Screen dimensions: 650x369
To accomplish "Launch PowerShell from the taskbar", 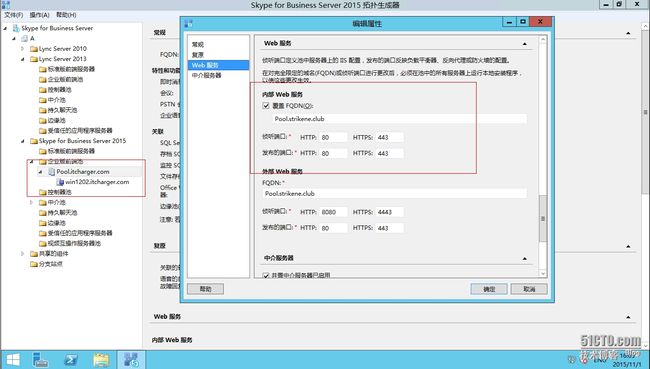I will click(x=71, y=360).
